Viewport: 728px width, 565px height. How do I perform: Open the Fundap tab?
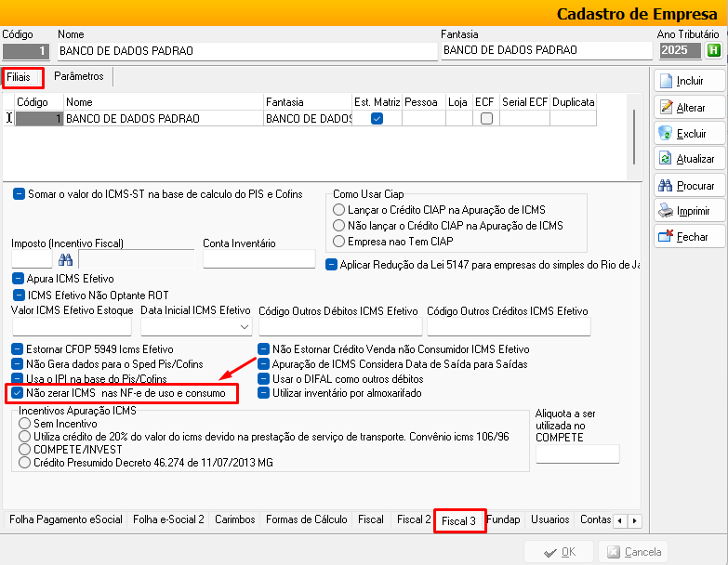coord(503,519)
